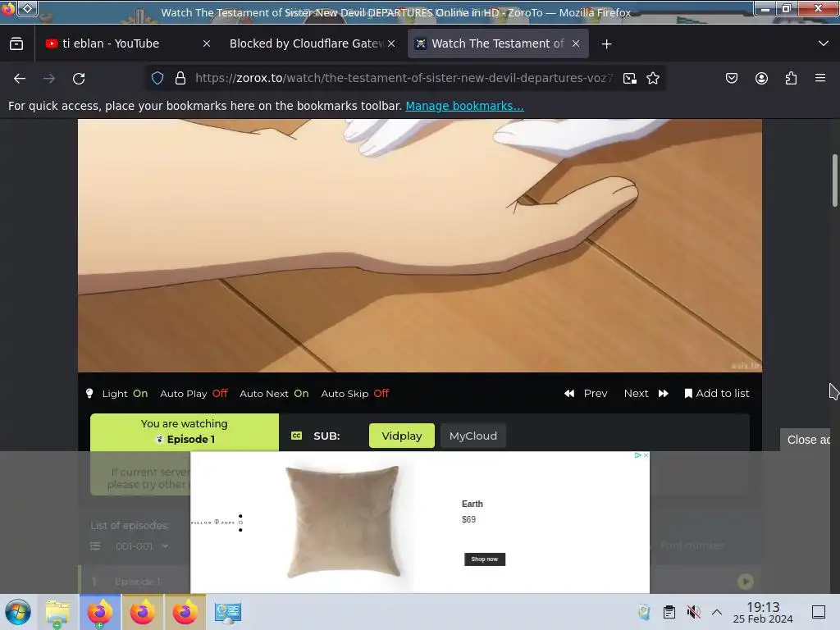Open the Pocket save icon

pyautogui.click(x=731, y=78)
